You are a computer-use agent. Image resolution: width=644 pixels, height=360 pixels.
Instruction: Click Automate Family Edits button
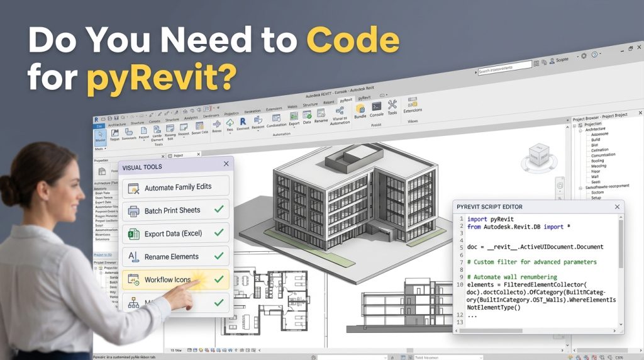[x=176, y=188]
